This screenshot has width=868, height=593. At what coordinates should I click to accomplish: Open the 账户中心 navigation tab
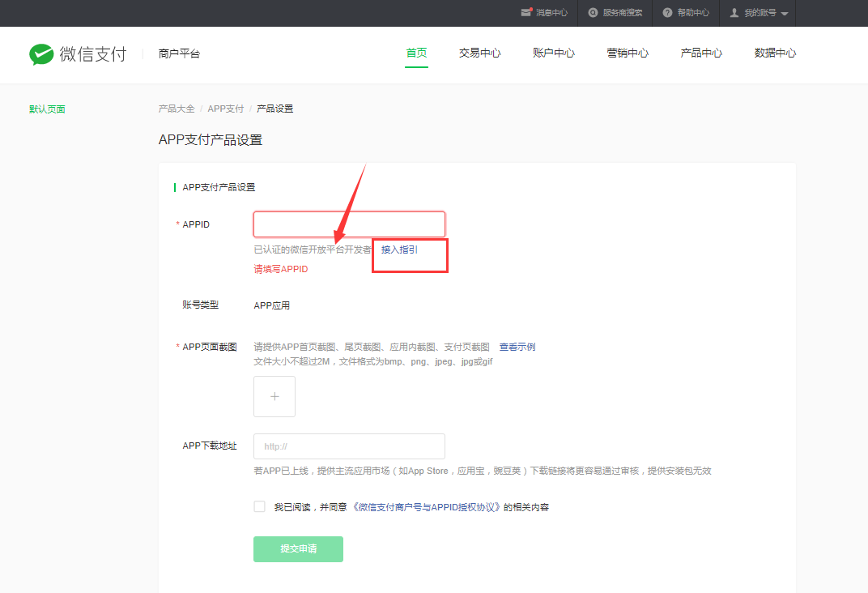click(x=554, y=53)
